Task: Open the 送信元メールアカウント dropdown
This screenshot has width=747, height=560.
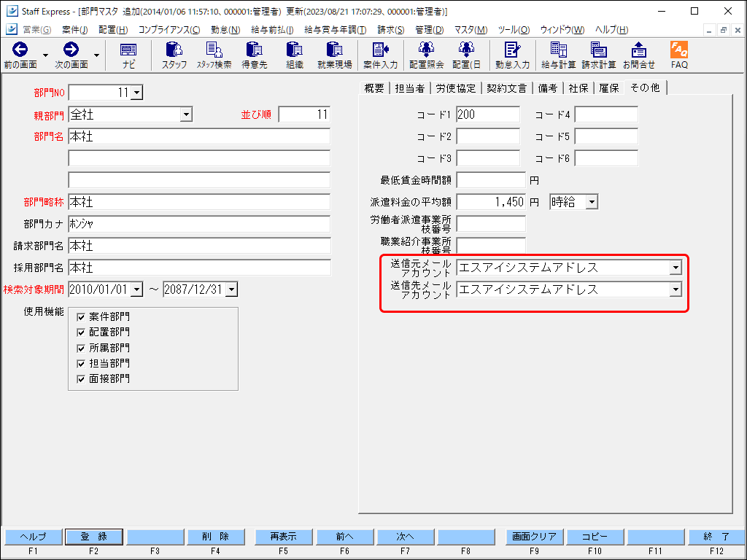Action: [675, 268]
